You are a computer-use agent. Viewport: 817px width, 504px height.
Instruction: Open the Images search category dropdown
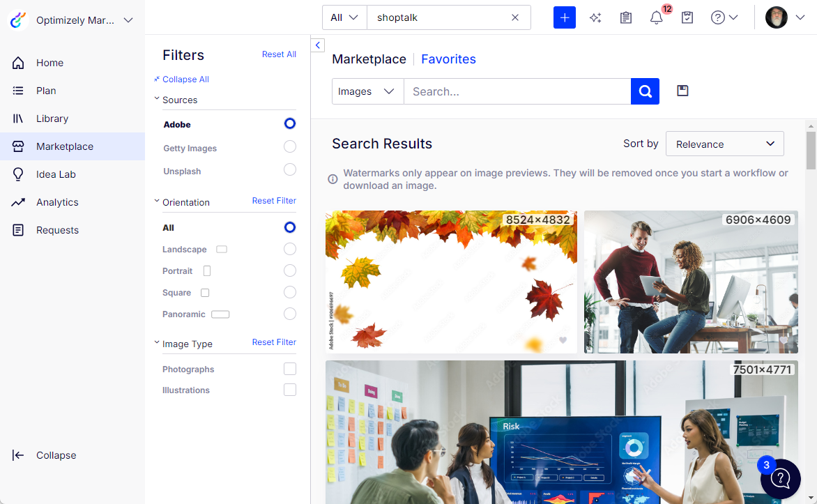pyautogui.click(x=367, y=91)
